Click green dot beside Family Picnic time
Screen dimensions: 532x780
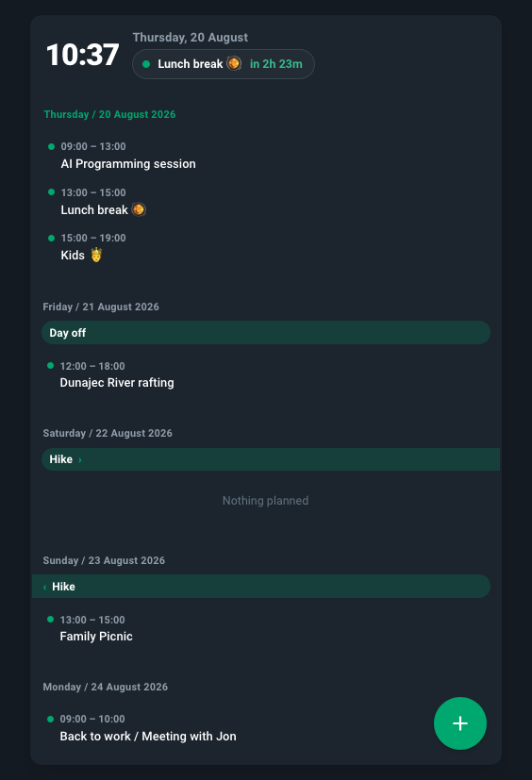coord(50,620)
